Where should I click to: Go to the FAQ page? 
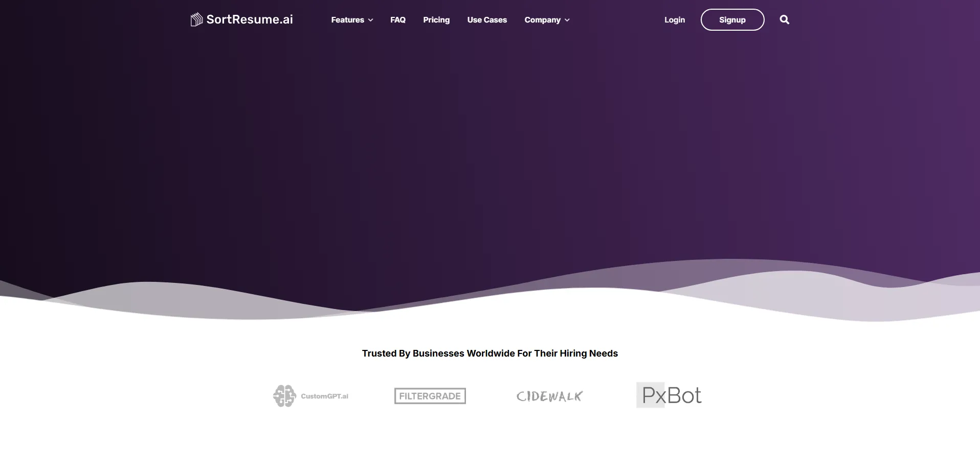397,20
